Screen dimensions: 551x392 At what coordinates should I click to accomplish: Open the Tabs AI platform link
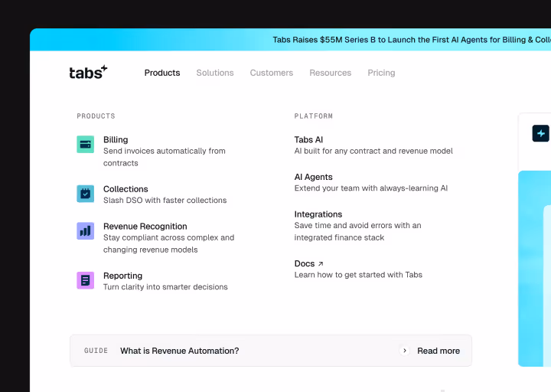pos(308,139)
